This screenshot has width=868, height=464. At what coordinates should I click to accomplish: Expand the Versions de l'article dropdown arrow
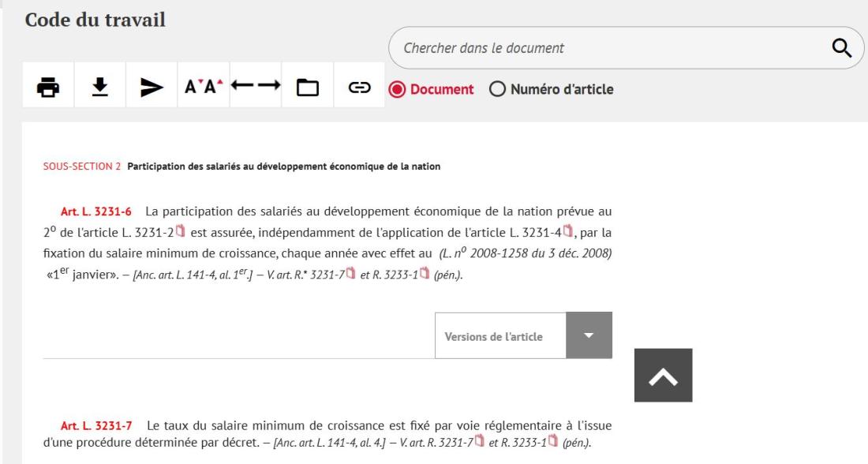(589, 335)
